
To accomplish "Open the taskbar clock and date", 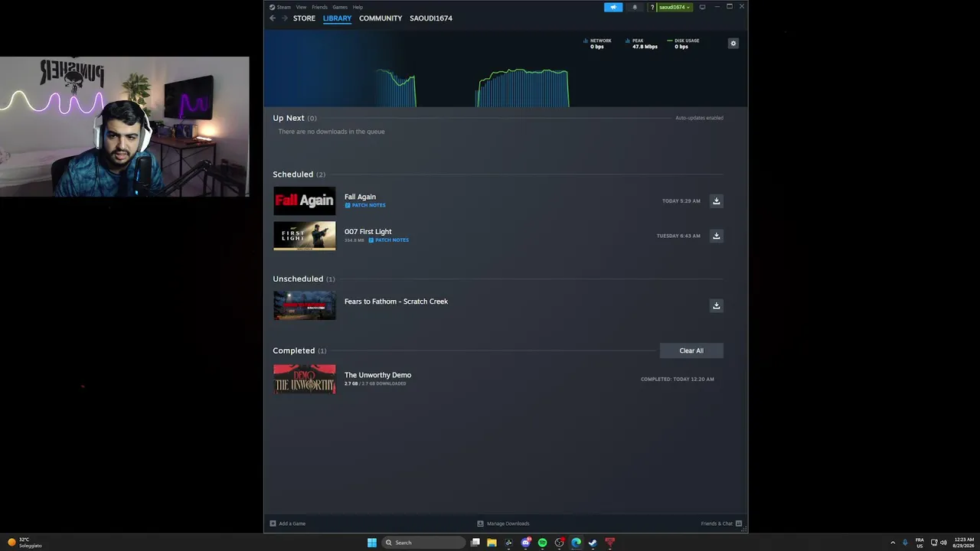I will tap(963, 543).
